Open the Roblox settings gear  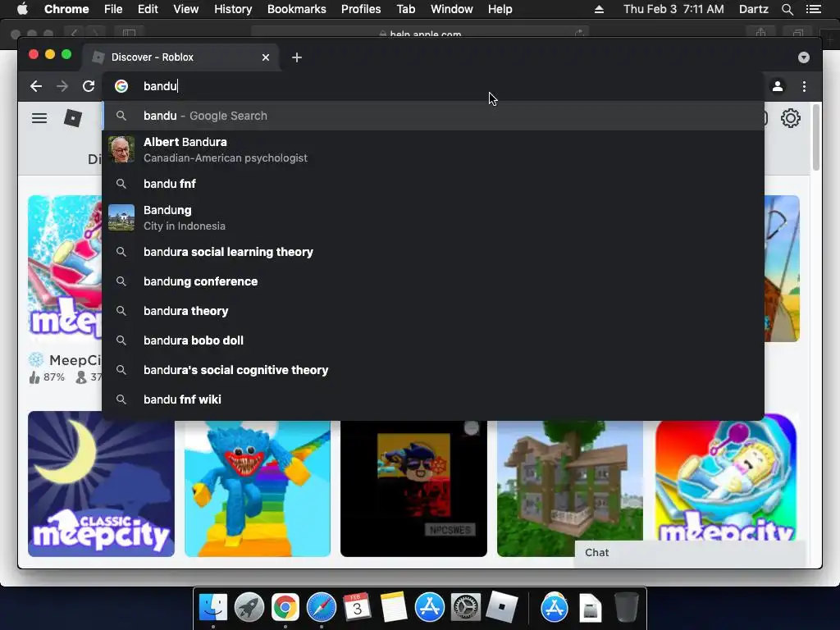[x=790, y=118]
